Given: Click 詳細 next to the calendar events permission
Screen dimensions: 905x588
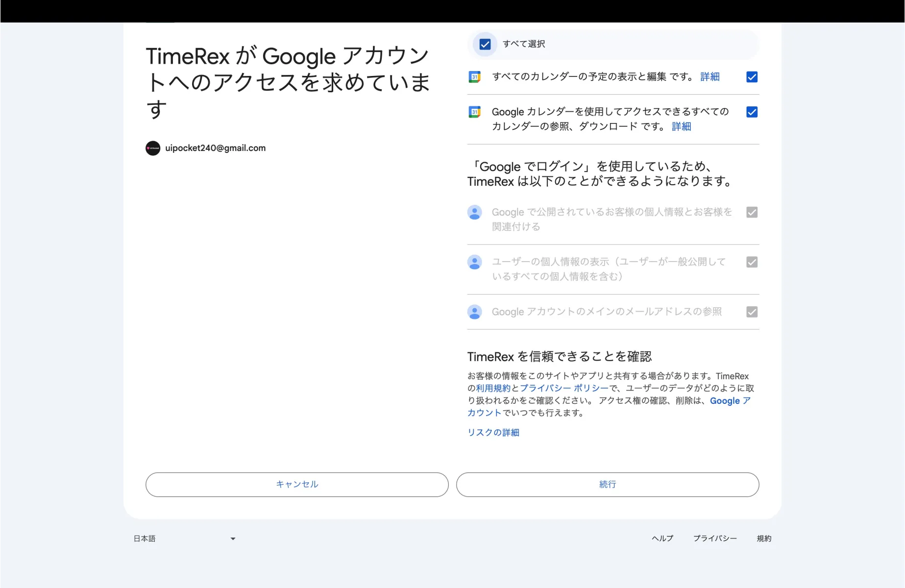Looking at the screenshot, I should click(709, 77).
